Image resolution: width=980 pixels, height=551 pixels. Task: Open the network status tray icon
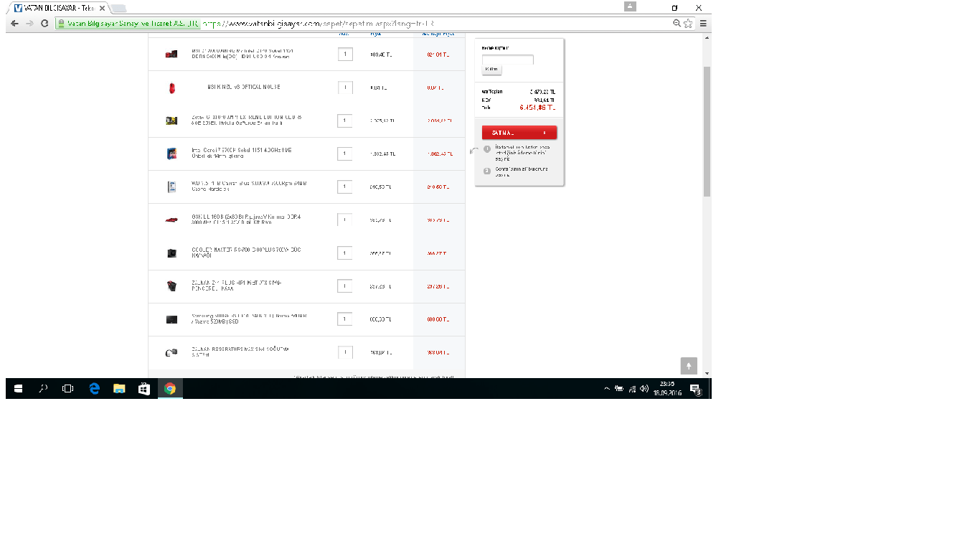pyautogui.click(x=632, y=389)
